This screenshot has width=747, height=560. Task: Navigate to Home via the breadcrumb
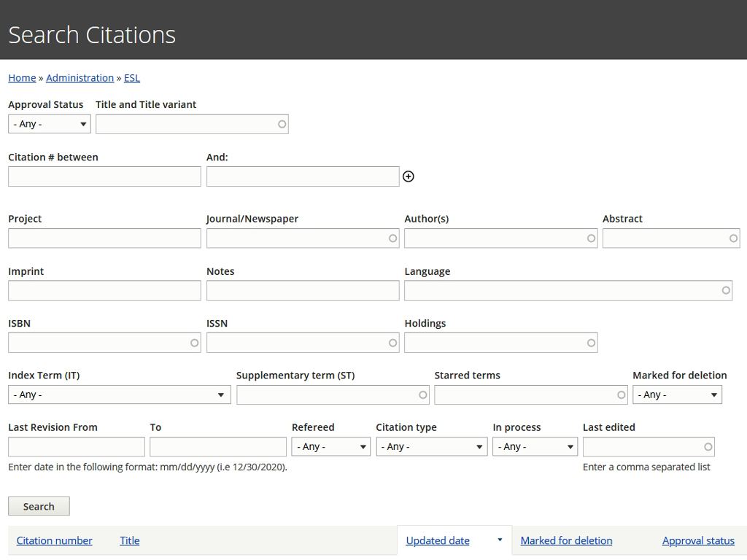tap(21, 77)
